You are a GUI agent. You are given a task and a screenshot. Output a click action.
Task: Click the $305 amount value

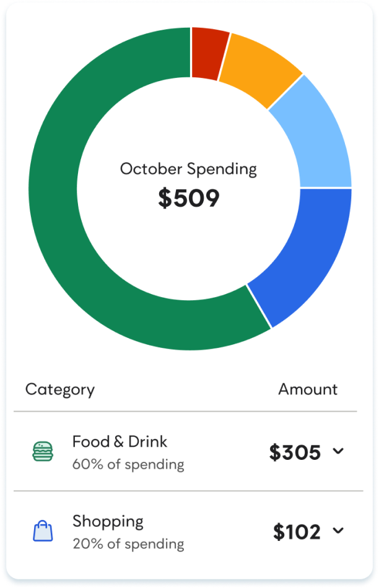(x=295, y=452)
